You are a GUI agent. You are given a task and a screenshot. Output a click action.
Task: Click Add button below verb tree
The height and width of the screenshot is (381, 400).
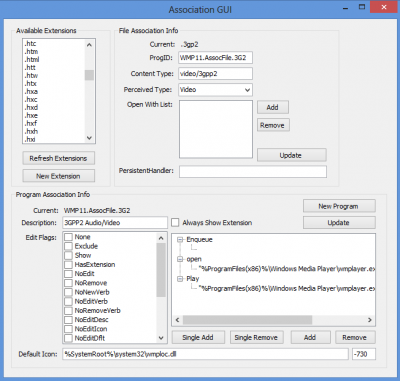[x=310, y=338]
